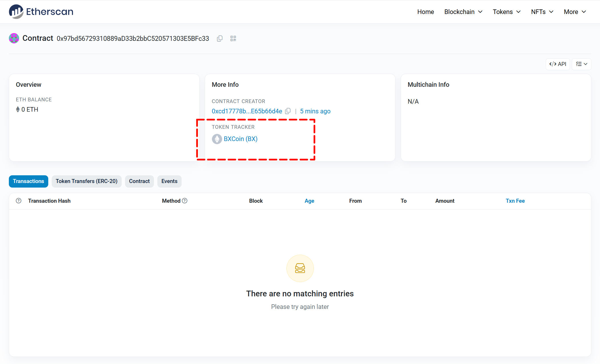600x364 pixels.
Task: Switch to Token Transfers (ERC-20) tab
Action: pos(87,181)
